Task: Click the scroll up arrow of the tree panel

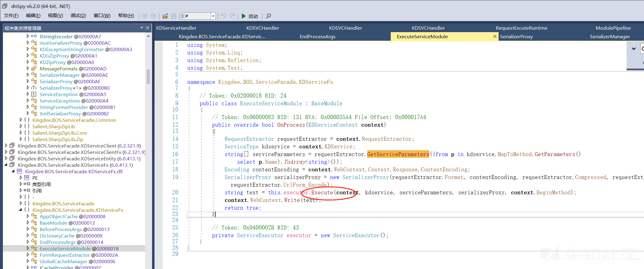Action: point(148,36)
